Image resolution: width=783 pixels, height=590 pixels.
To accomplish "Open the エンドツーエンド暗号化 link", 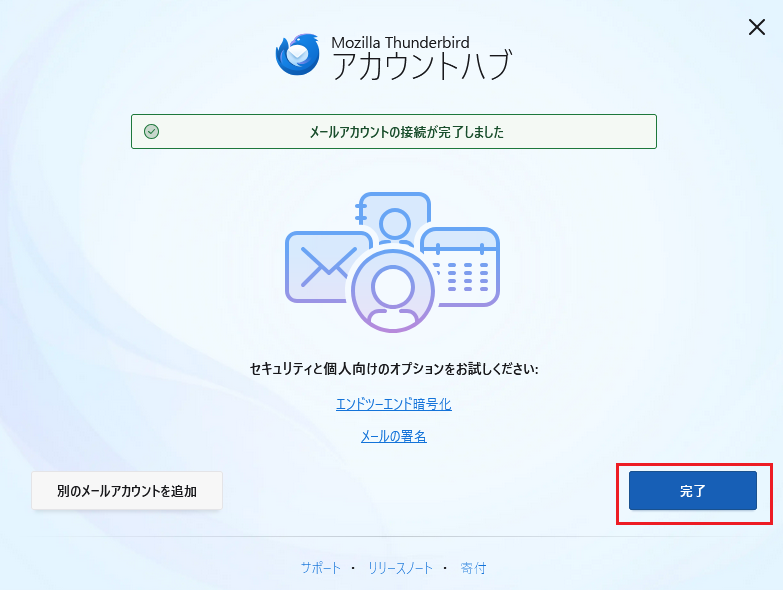I will [x=393, y=404].
